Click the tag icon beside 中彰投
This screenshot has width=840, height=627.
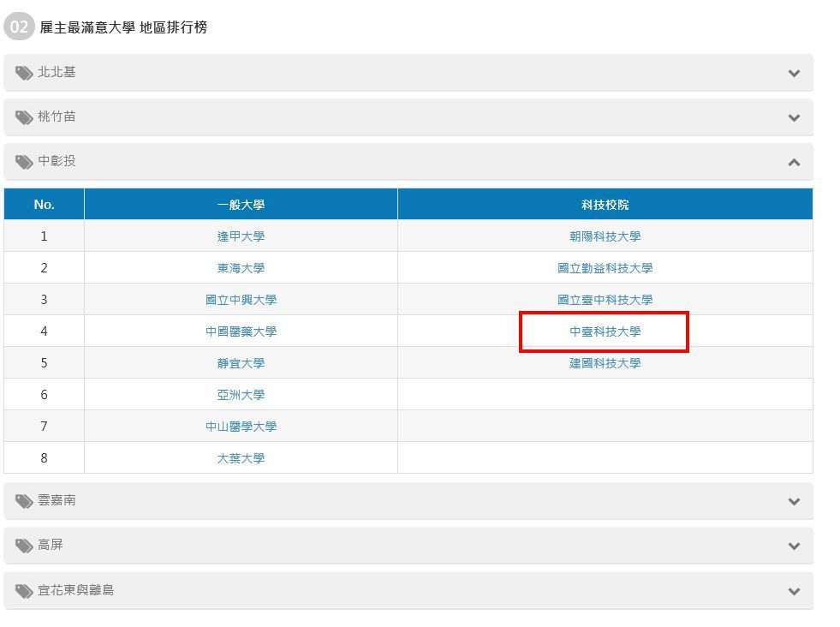[24, 162]
